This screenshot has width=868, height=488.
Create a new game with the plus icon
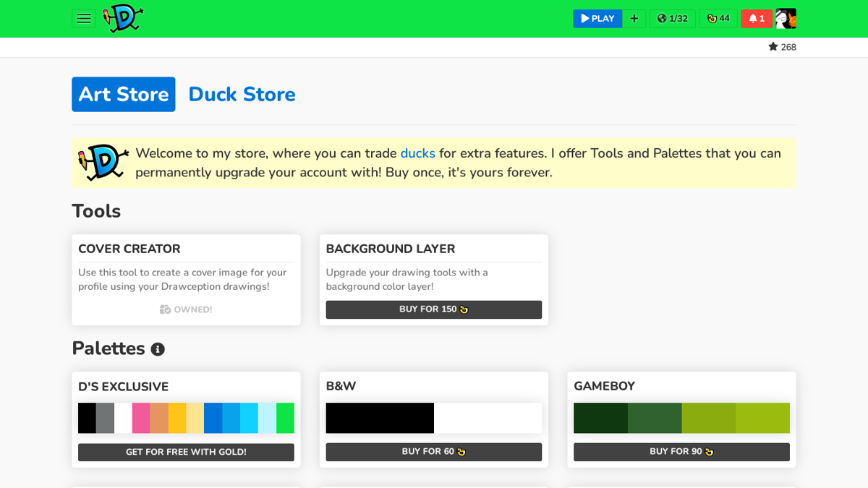634,18
